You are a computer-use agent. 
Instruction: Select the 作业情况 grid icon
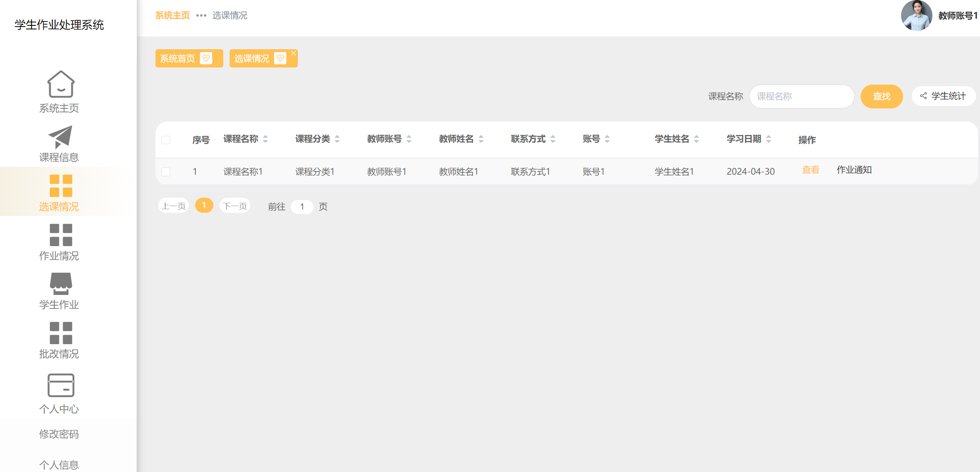tap(60, 235)
